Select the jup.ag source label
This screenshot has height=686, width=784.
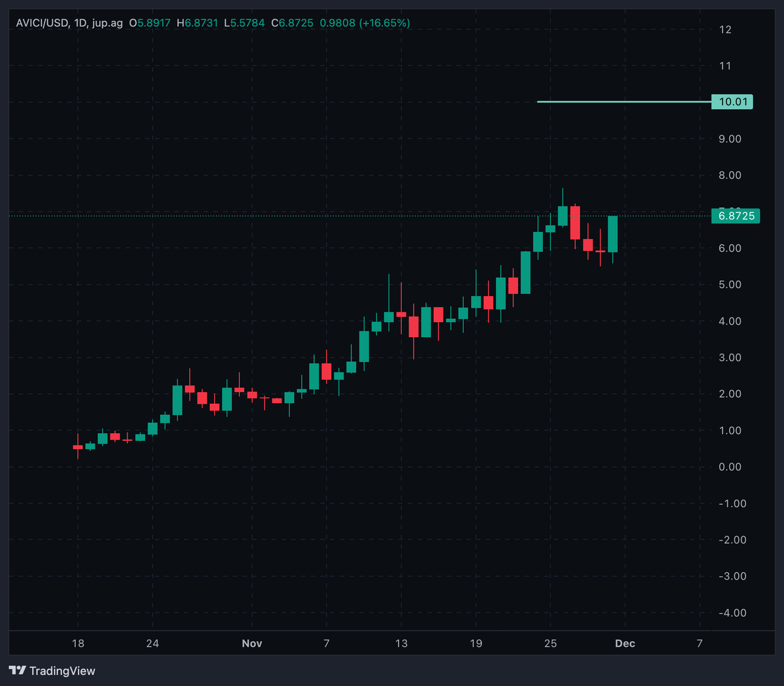(108, 23)
